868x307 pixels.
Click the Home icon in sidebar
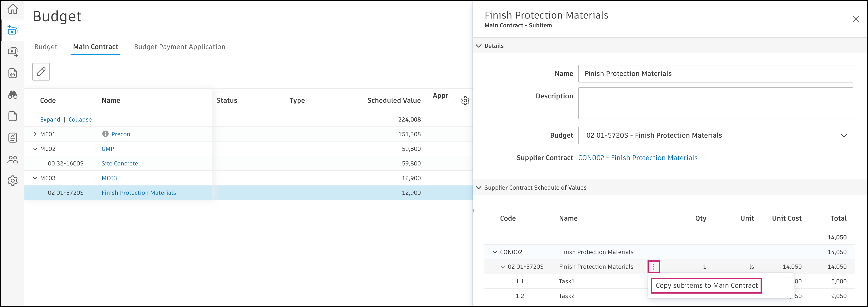pyautogui.click(x=12, y=9)
